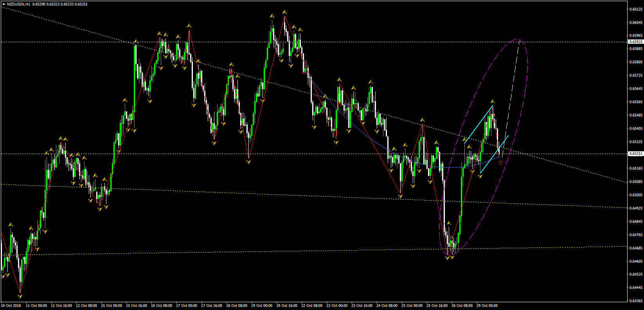Click the 0.65565 price scale label
644x310 pixels.
636,102
